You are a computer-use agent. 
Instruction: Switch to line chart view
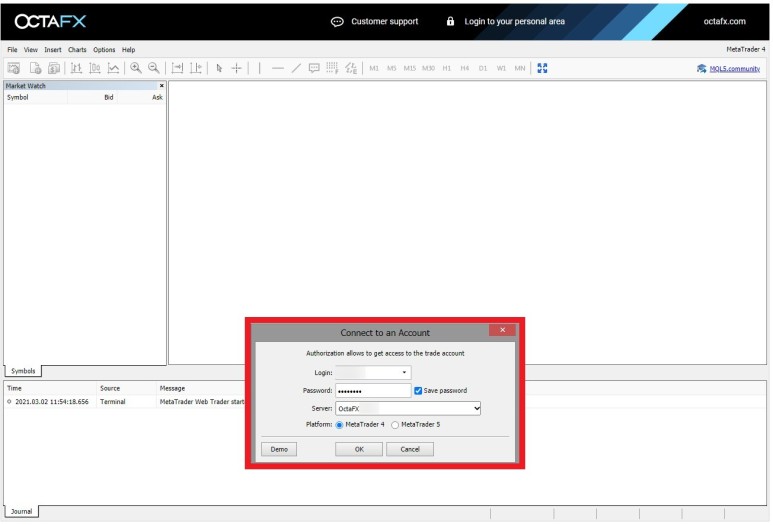coord(113,68)
